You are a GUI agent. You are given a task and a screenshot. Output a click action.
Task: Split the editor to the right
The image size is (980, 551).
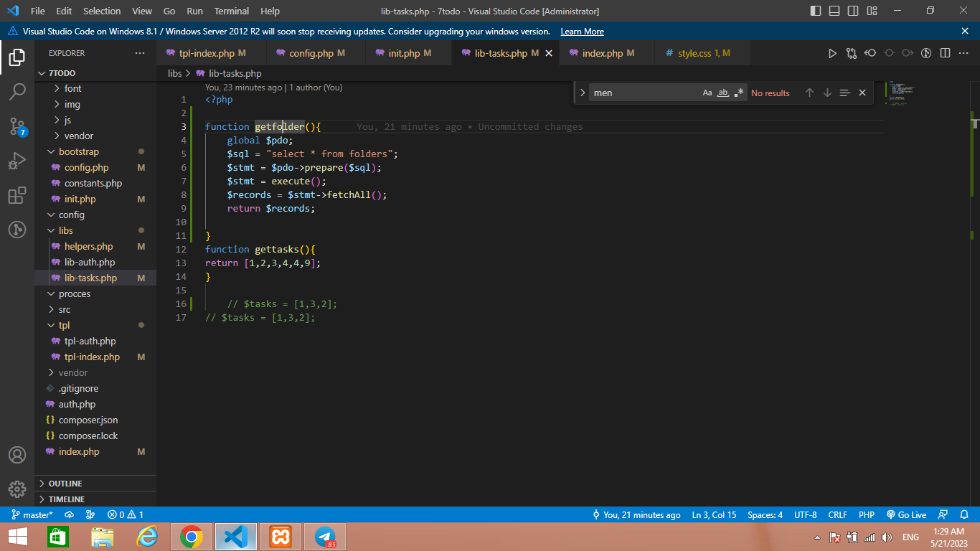(946, 53)
